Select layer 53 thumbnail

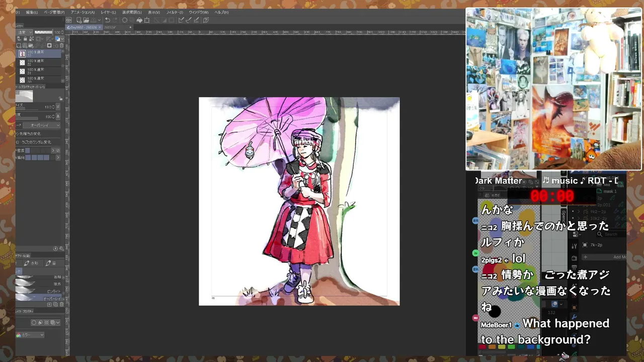pyautogui.click(x=22, y=53)
